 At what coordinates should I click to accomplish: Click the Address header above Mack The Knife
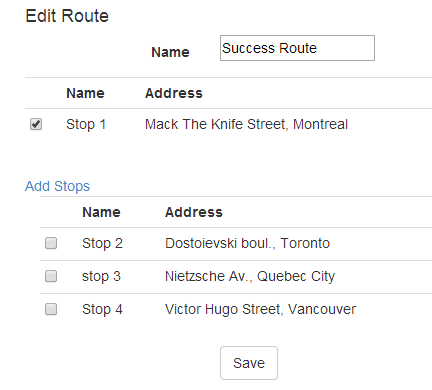pos(174,93)
